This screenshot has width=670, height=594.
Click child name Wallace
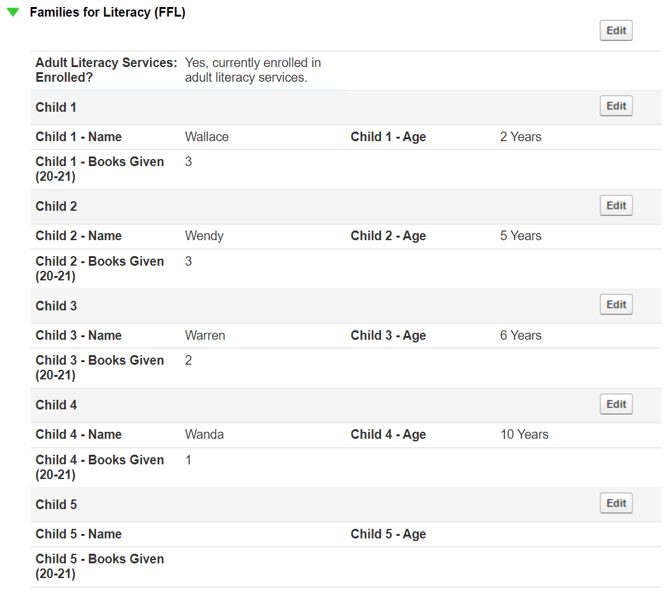click(x=207, y=137)
